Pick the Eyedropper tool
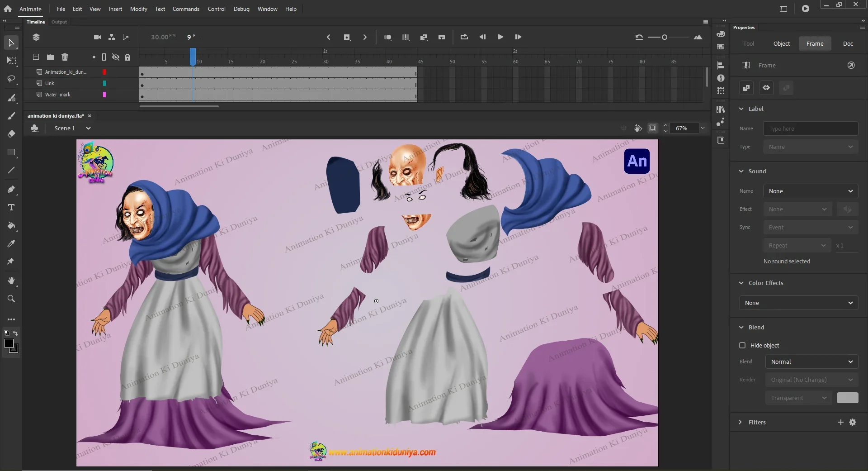 (x=11, y=244)
